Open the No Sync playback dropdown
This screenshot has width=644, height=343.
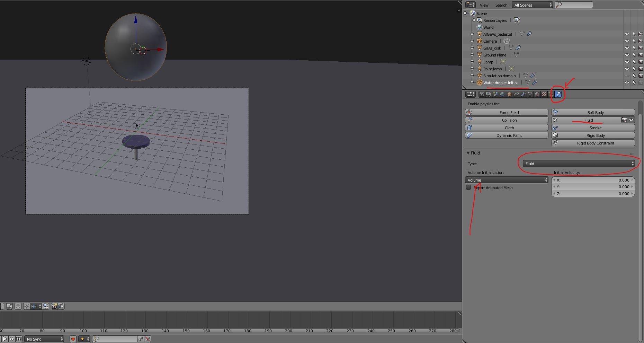click(45, 339)
